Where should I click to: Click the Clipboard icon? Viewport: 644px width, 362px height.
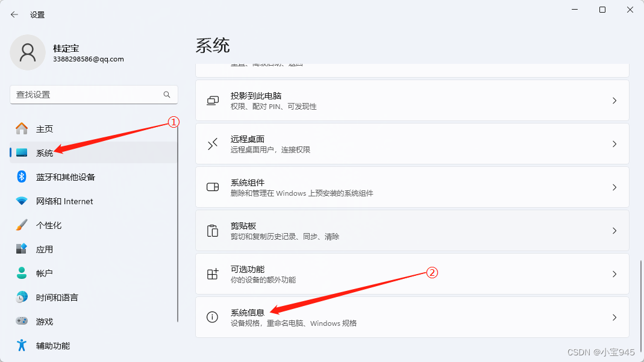(x=213, y=231)
